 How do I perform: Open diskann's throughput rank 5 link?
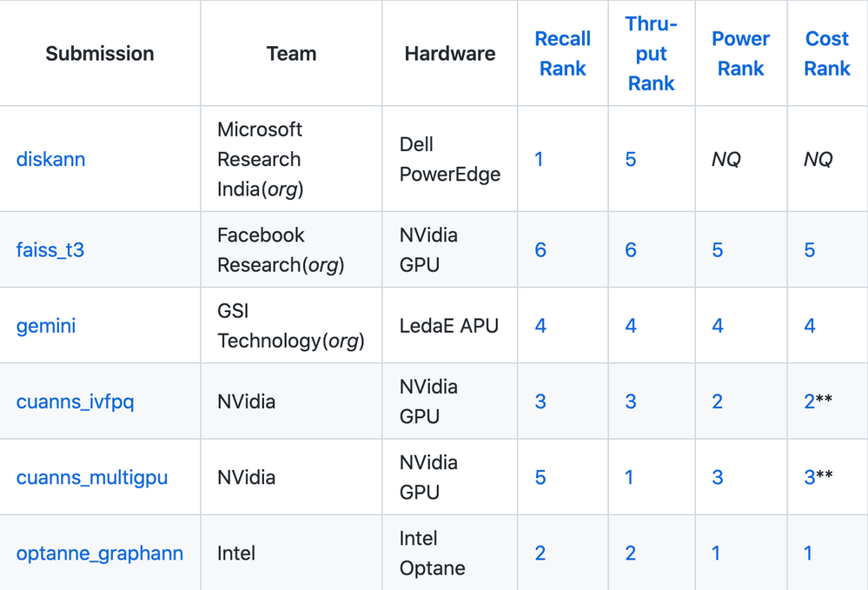click(x=631, y=159)
